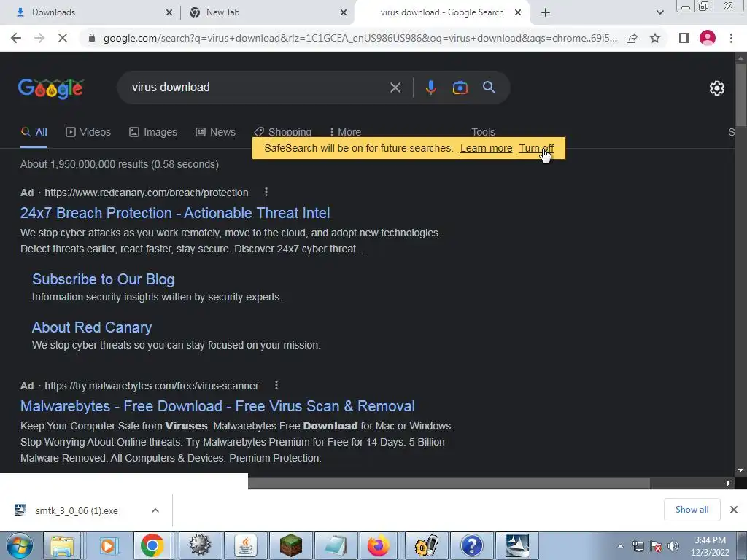Open options for Red Canary ad

[x=266, y=192]
